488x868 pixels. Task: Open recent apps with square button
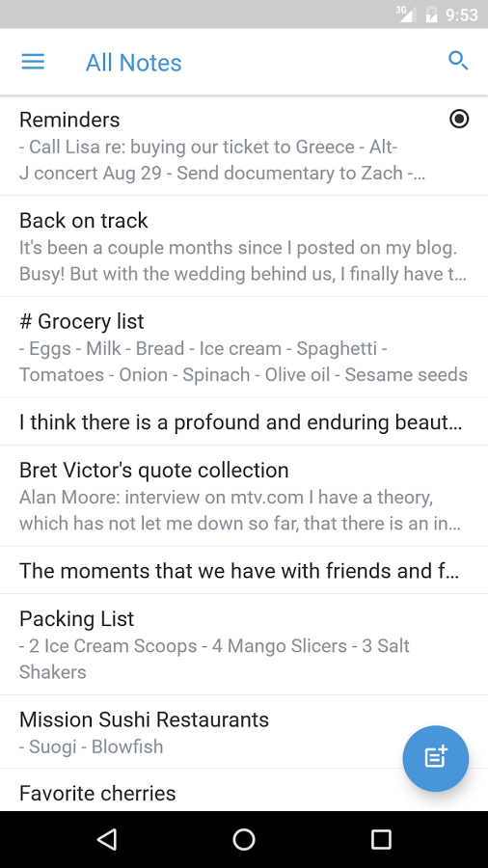[381, 839]
